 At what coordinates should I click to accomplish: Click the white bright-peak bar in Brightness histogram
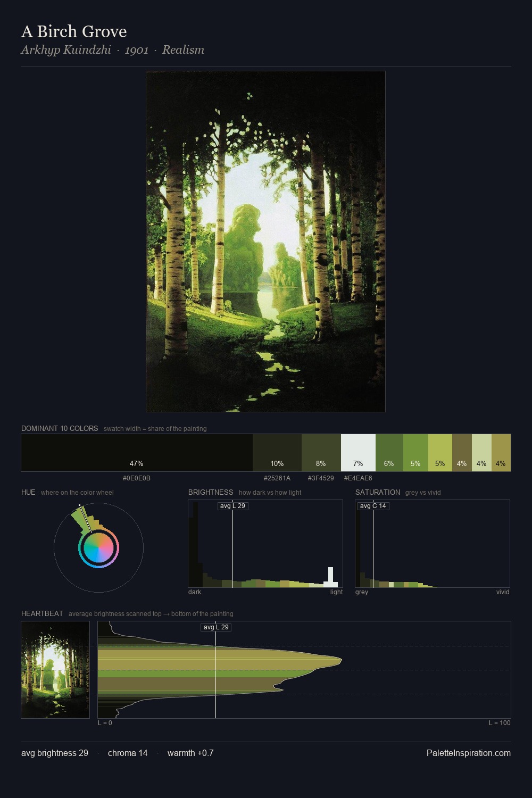click(330, 577)
